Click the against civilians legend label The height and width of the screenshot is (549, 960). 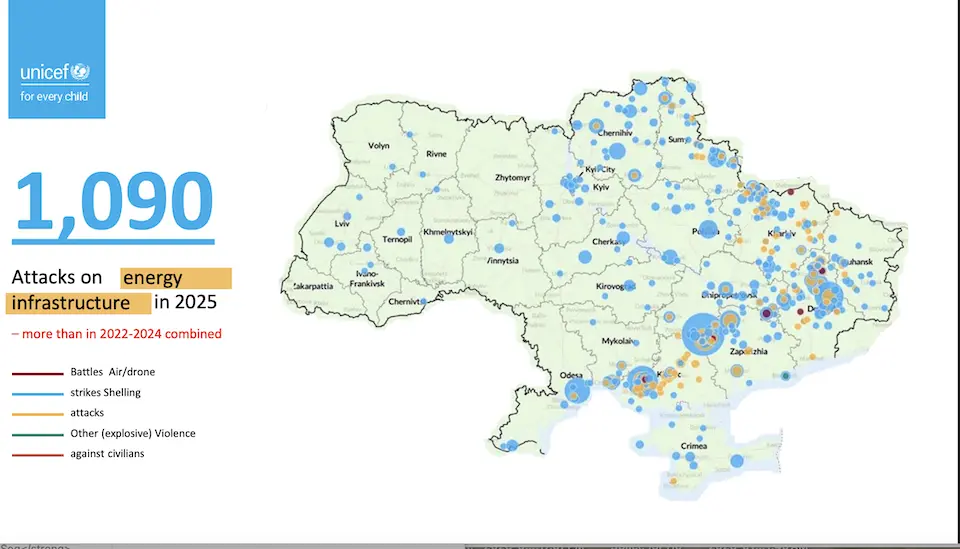pos(107,454)
